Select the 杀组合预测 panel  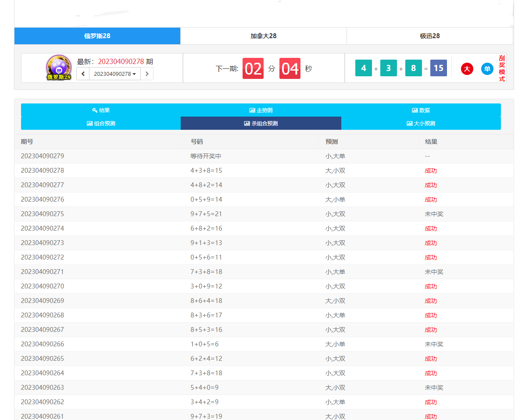(x=261, y=123)
